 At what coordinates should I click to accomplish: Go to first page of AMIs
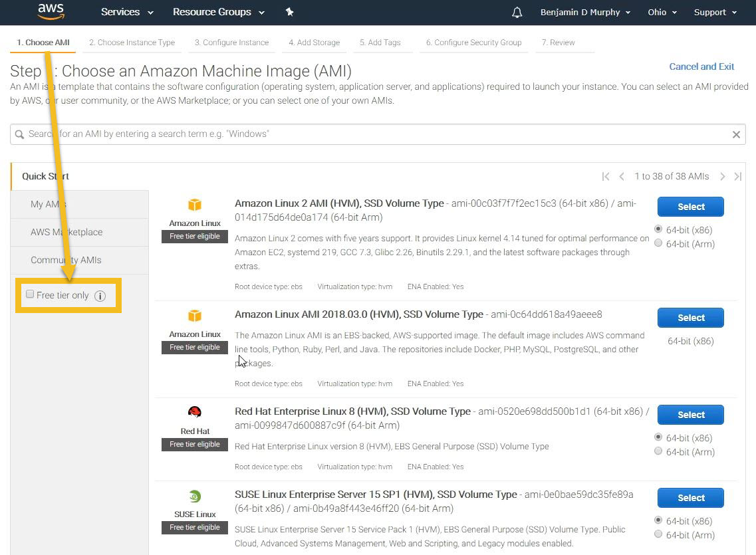click(606, 176)
